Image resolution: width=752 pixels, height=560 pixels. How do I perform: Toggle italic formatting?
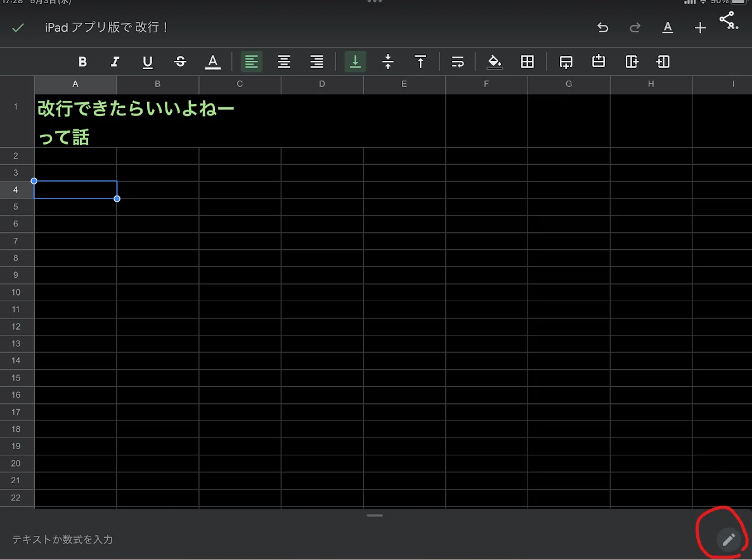click(x=115, y=62)
